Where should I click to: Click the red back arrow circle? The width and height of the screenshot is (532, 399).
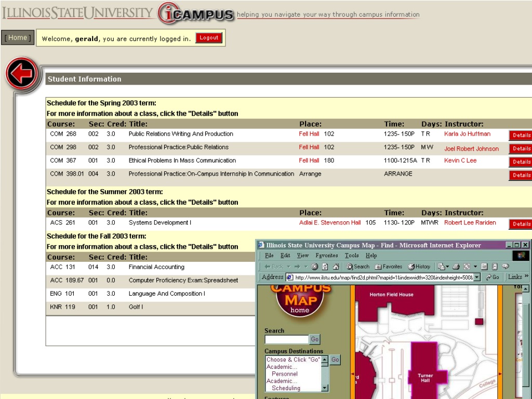[22, 74]
